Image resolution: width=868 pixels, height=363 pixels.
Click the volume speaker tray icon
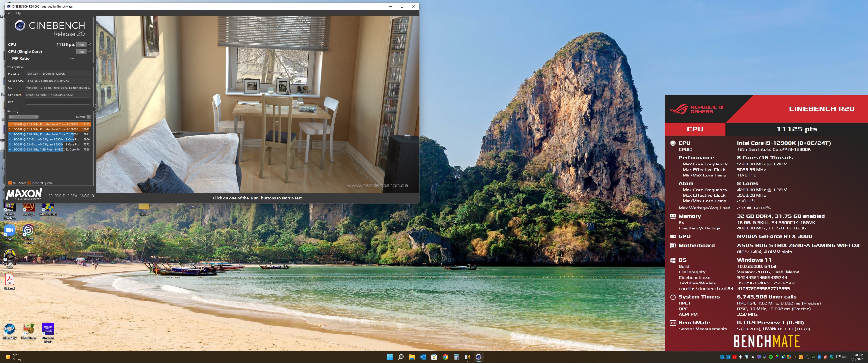(x=844, y=357)
